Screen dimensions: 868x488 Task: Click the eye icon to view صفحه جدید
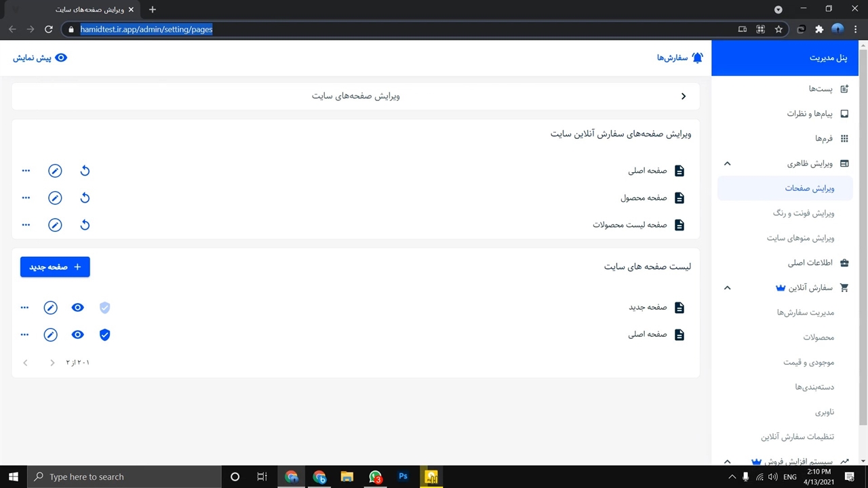(x=78, y=308)
